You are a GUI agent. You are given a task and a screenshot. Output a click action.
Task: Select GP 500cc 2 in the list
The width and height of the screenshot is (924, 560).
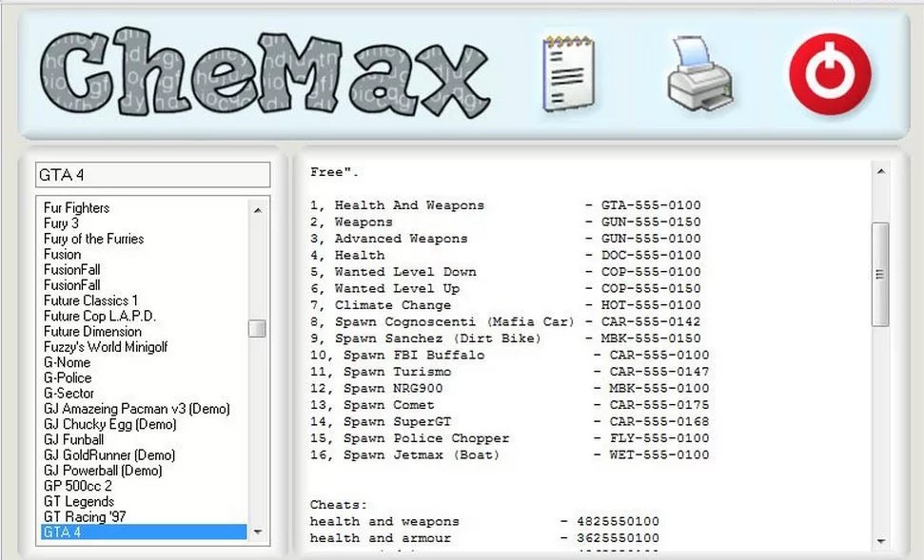[78, 486]
